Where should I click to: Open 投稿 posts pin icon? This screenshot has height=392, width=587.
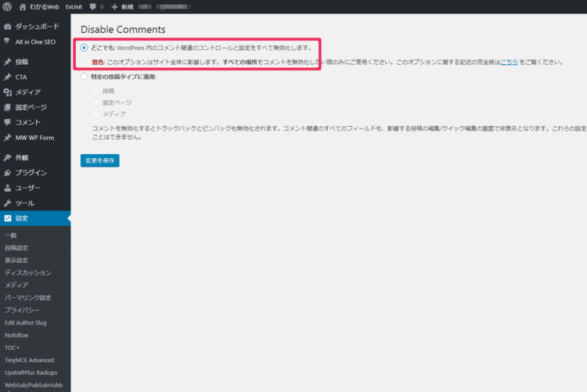[7, 62]
